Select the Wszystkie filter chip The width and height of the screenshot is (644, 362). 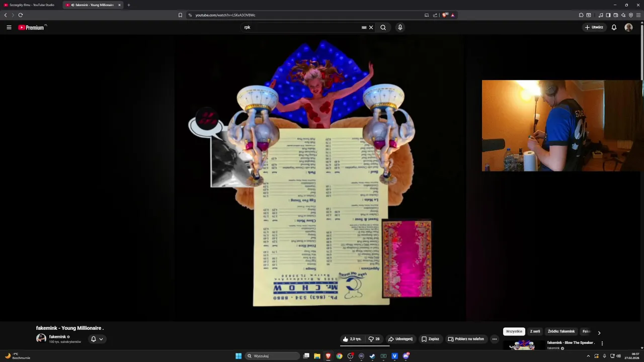[x=514, y=332]
